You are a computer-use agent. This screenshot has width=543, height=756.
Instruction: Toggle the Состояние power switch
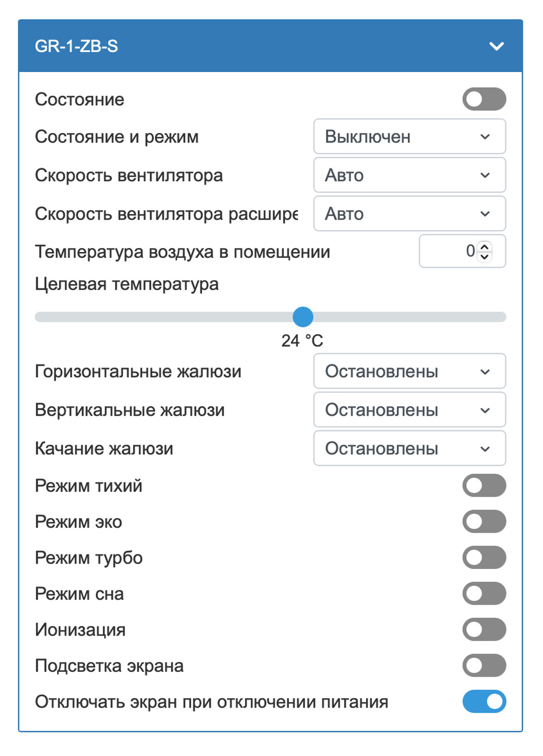click(x=484, y=99)
